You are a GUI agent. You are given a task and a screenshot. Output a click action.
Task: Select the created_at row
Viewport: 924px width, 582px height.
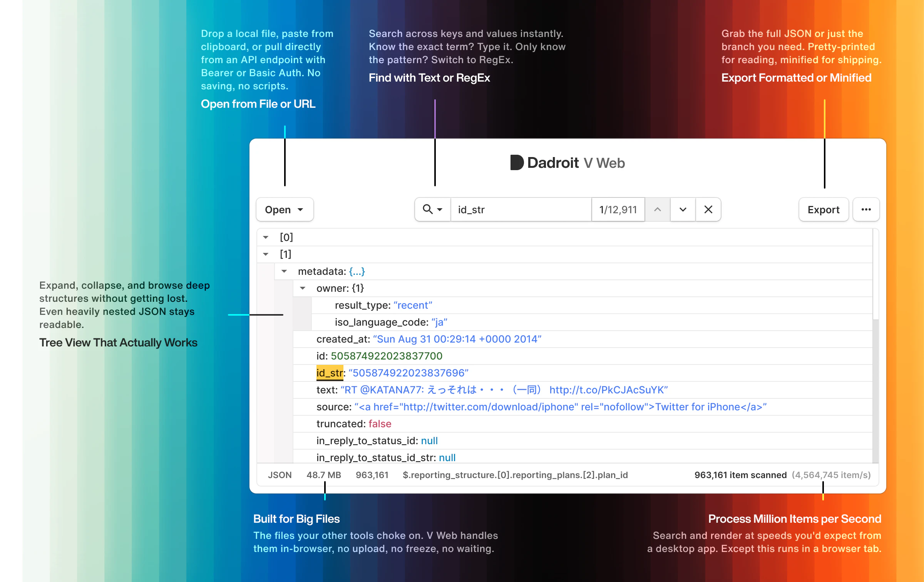pos(429,339)
